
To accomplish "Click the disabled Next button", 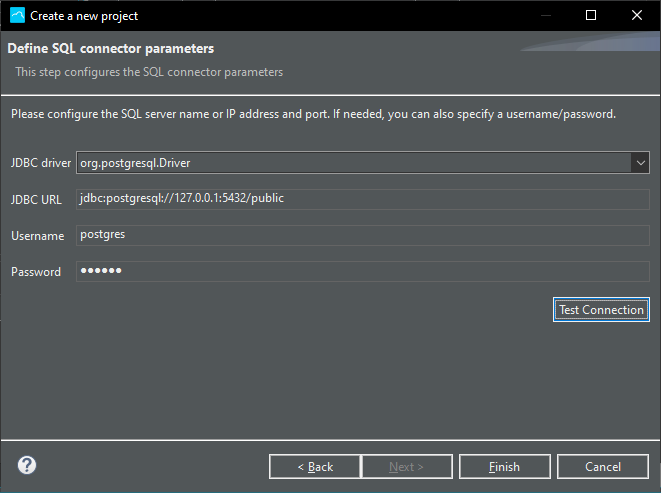I will (407, 466).
